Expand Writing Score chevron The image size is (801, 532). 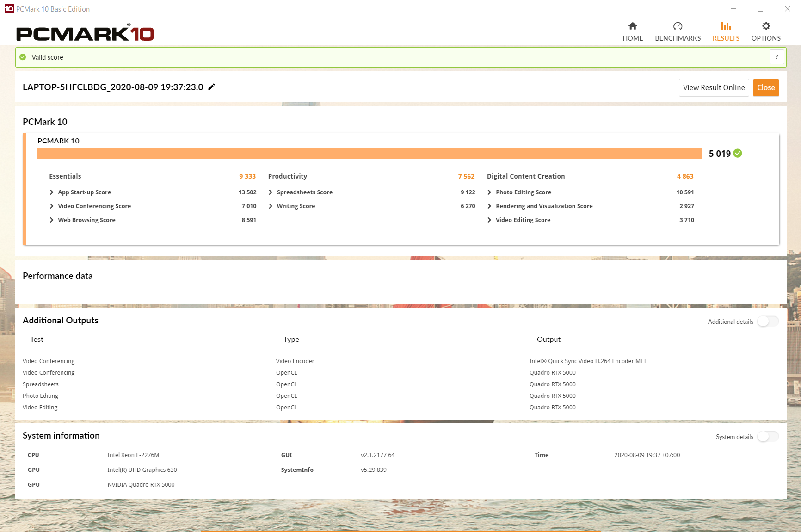pyautogui.click(x=271, y=206)
